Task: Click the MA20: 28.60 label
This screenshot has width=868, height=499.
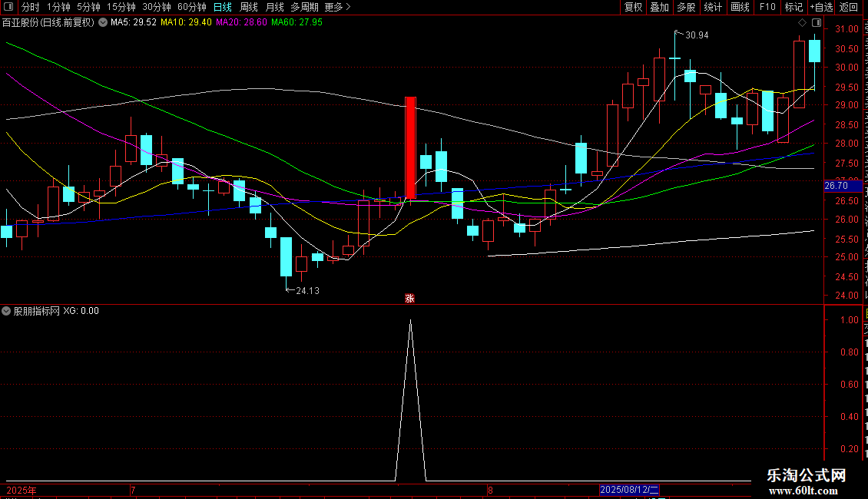Action: [241, 22]
